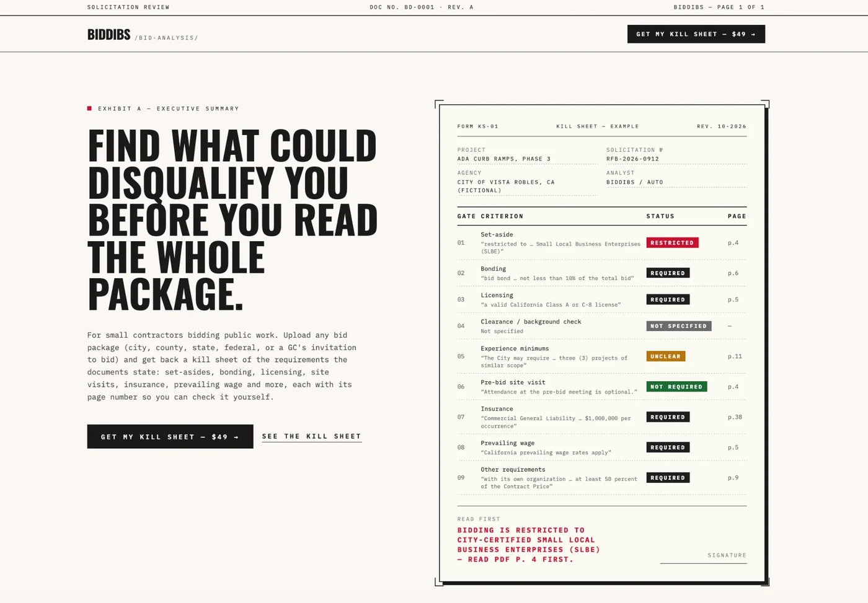Click the 'Licensing' criterion title
This screenshot has width=868, height=603.
497,296
